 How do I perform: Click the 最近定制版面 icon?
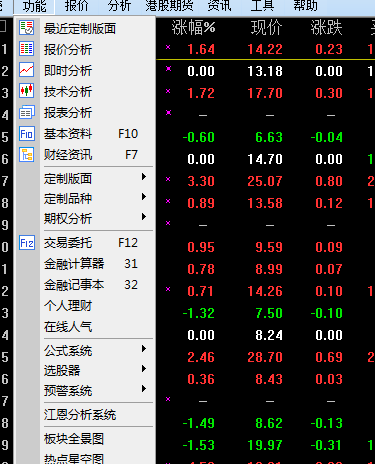[x=26, y=28]
